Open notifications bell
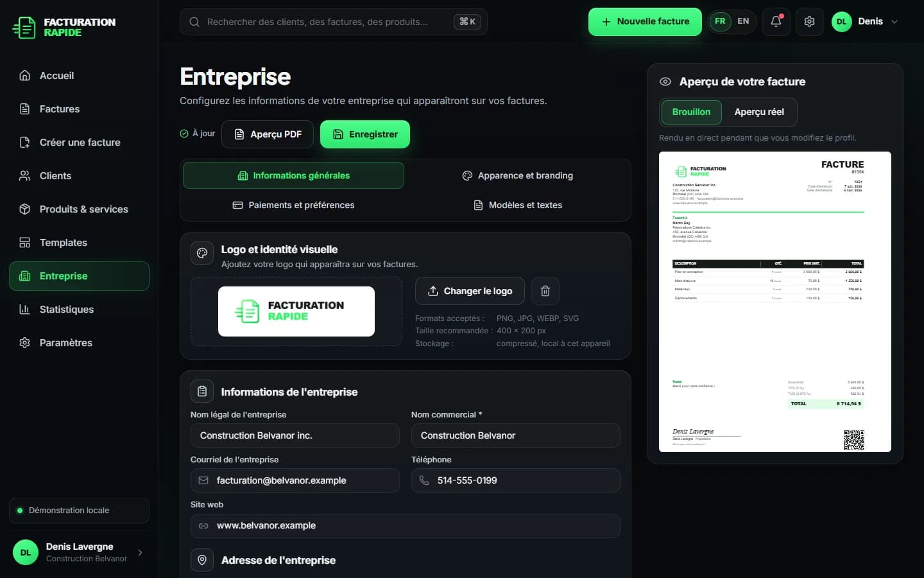 click(776, 22)
